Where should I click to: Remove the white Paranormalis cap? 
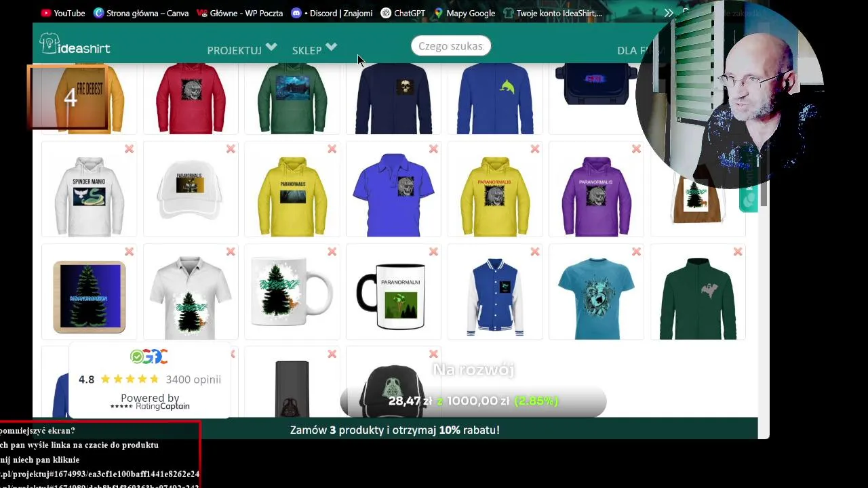point(231,149)
